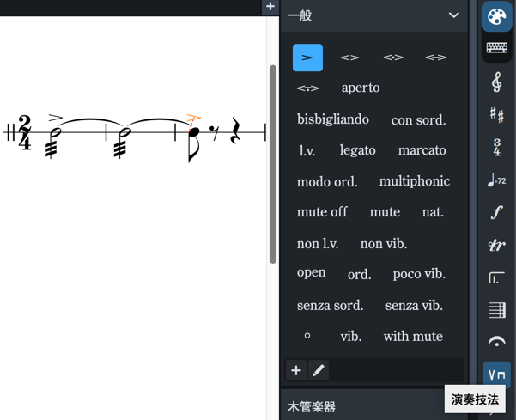The image size is (516, 420).
Task: Click the palette panel icon
Action: pyautogui.click(x=496, y=16)
